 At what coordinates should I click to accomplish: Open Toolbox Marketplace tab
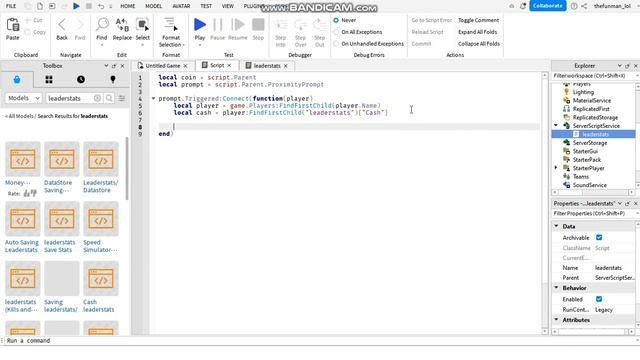pos(17,80)
